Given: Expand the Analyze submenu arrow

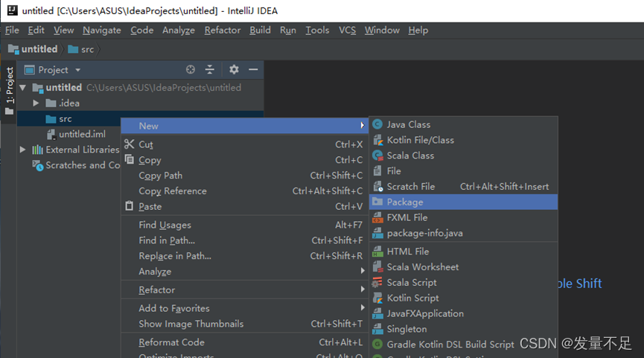Looking at the screenshot, I should [x=363, y=271].
